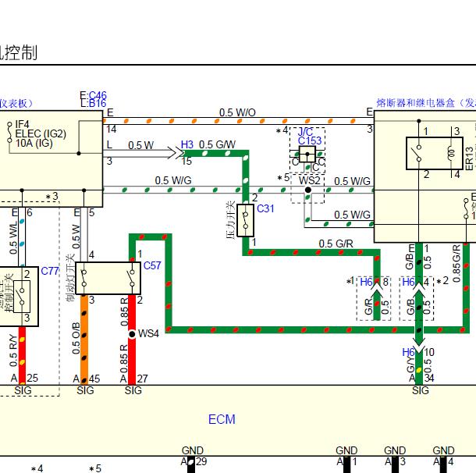Click the 压力开关 vertical label
476x473 pixels.
(231, 220)
